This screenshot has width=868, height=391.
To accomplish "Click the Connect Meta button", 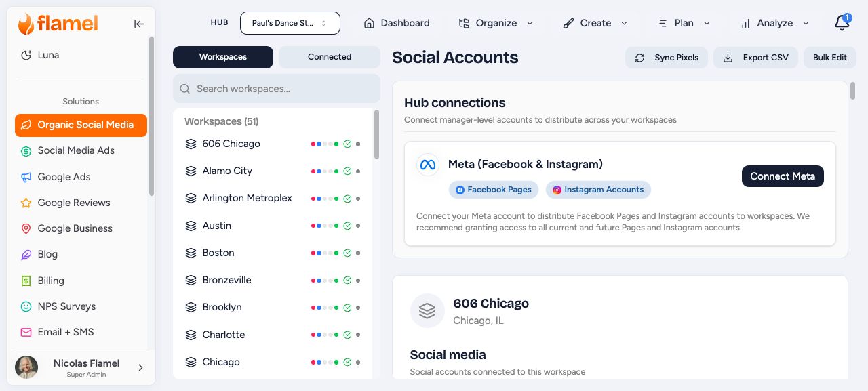I will coord(783,176).
